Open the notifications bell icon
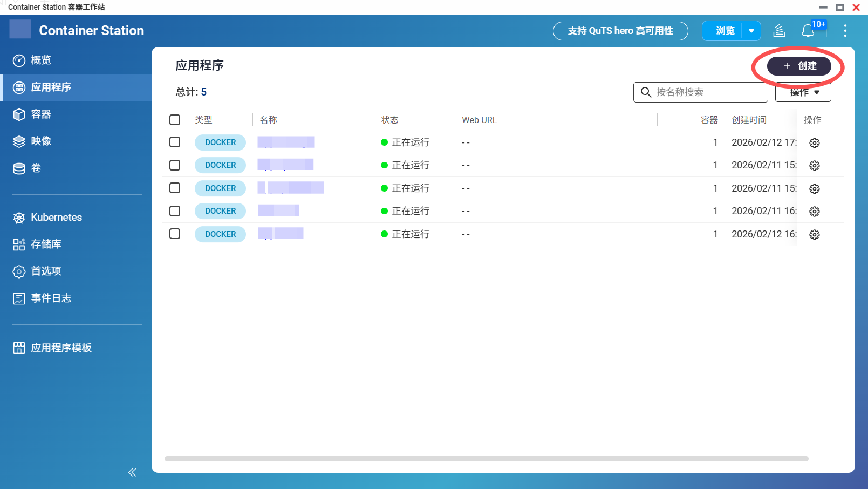The height and width of the screenshot is (489, 868). (x=808, y=31)
